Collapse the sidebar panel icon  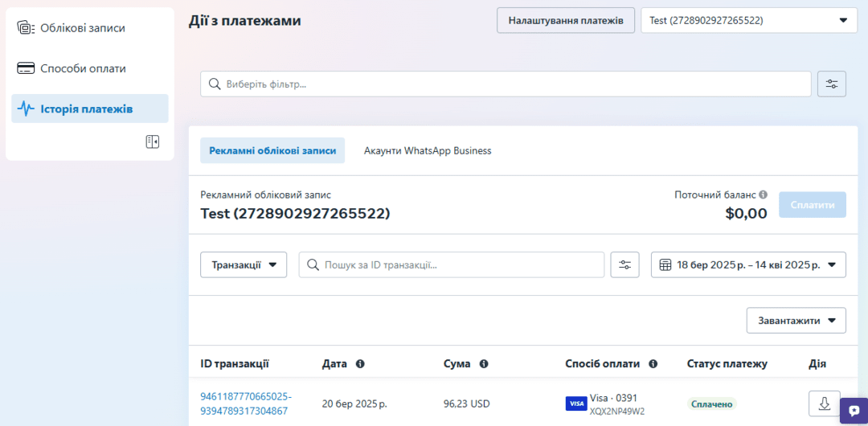pos(153,141)
